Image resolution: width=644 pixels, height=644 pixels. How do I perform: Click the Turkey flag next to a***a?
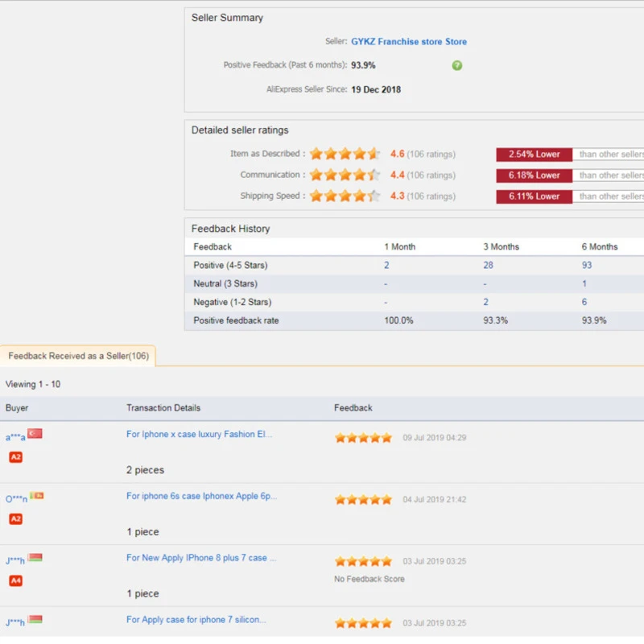click(x=35, y=433)
